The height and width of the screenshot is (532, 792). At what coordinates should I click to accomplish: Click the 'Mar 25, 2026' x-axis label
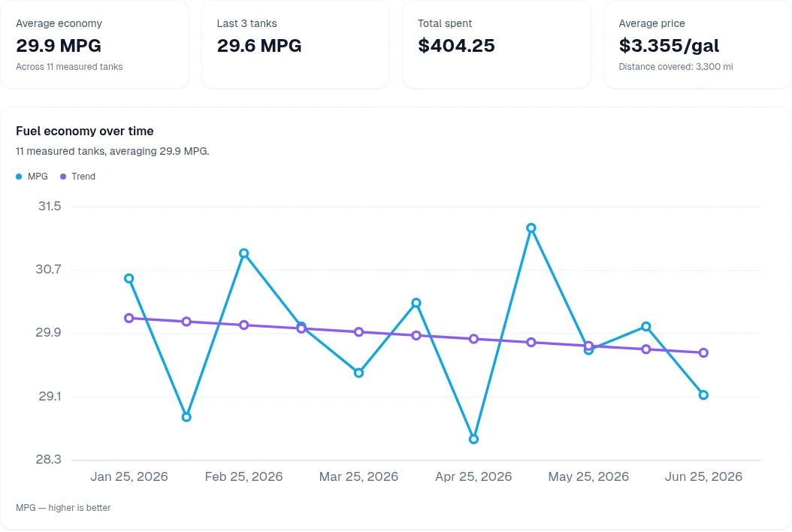(x=358, y=476)
